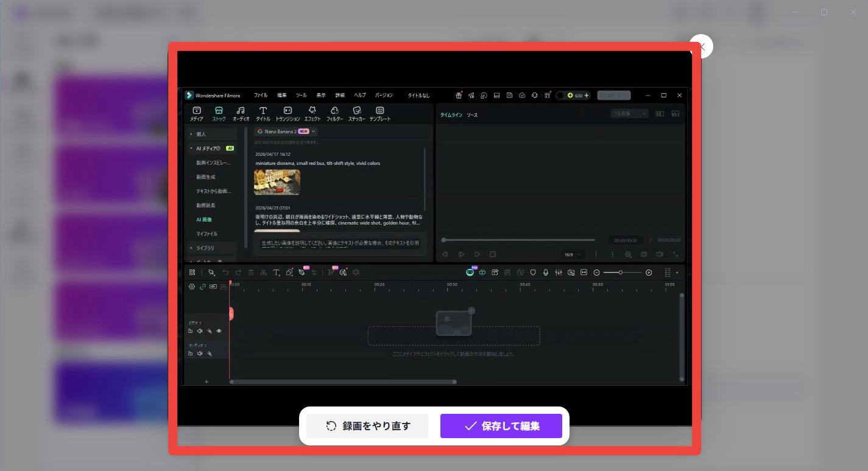The image size is (868, 471).
Task: Click the 630 credits plus button
Action: tap(587, 96)
